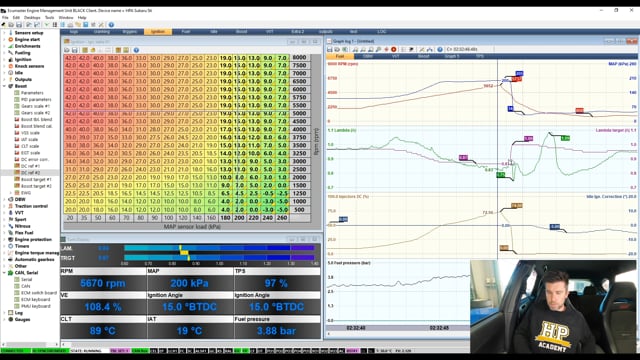This screenshot has width=640, height=360.
Task: Select Knock sensors category
Action: pos(29,66)
